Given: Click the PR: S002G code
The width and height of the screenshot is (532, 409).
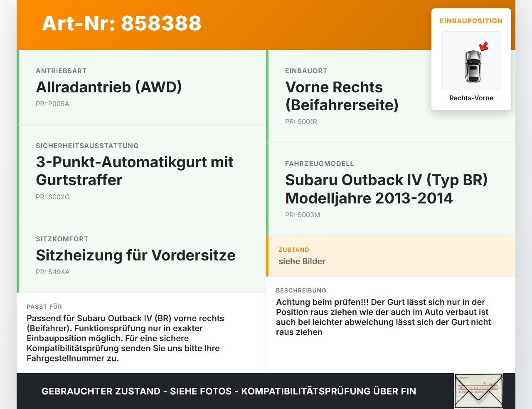Looking at the screenshot, I should (53, 197).
